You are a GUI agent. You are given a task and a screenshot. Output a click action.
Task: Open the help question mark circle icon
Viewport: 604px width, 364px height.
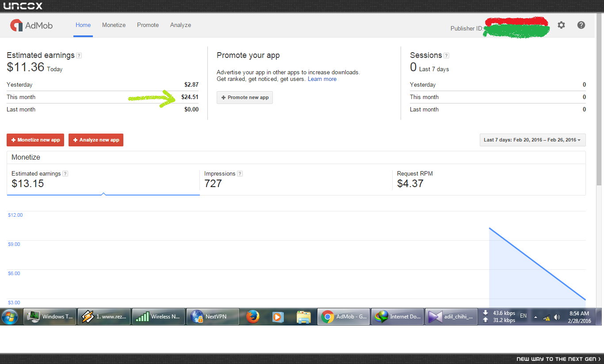[581, 25]
